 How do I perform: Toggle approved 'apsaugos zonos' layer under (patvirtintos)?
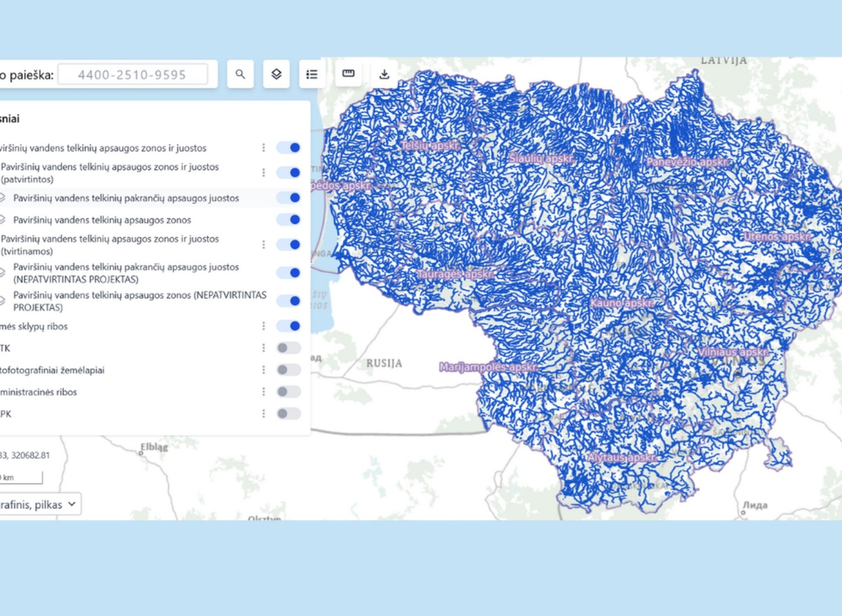tap(288, 219)
